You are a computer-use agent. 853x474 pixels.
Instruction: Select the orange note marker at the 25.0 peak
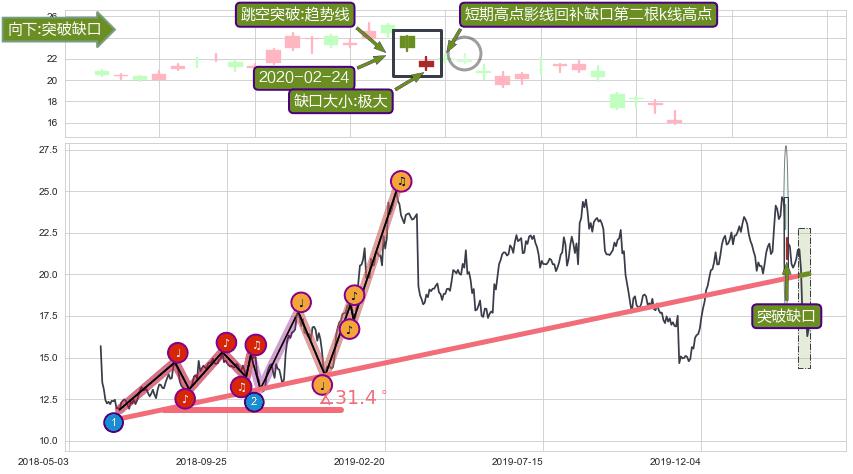401,181
